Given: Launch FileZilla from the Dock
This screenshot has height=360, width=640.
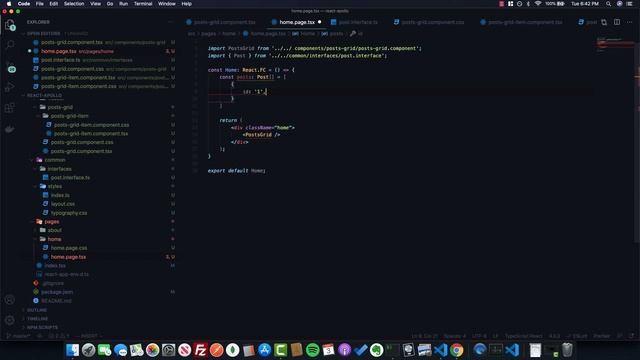Looking at the screenshot, I should click(200, 350).
